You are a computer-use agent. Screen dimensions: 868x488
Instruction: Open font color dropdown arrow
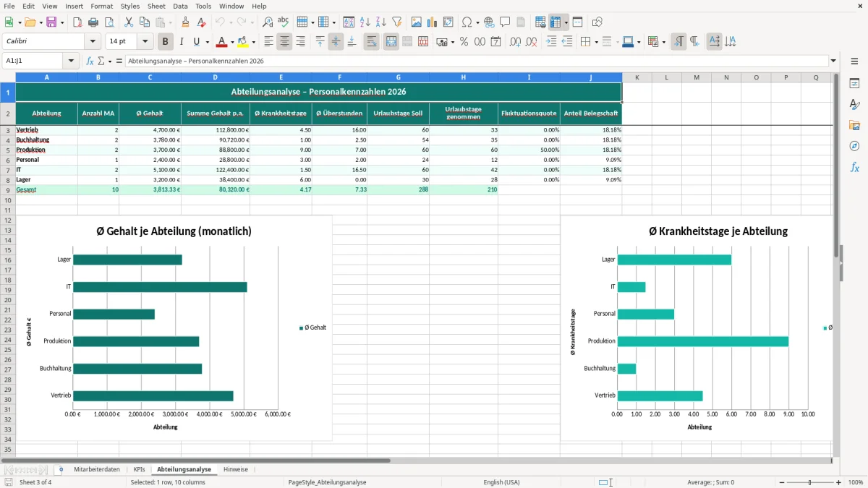click(232, 42)
